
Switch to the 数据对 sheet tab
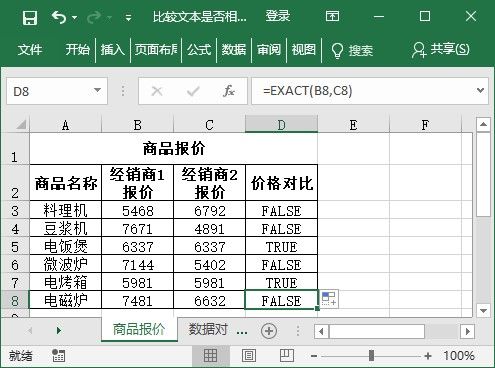pos(208,329)
